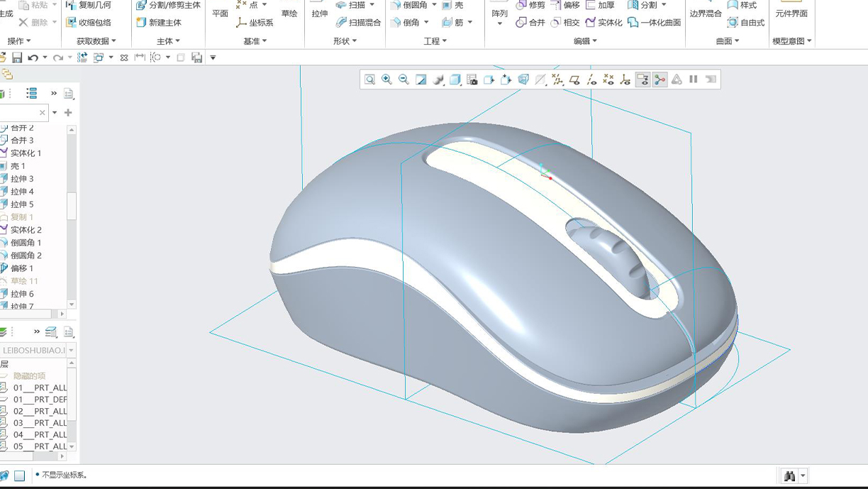Image resolution: width=868 pixels, height=489 pixels.
Task: Click the windows switch icon in quick toolbar
Action: [x=99, y=57]
